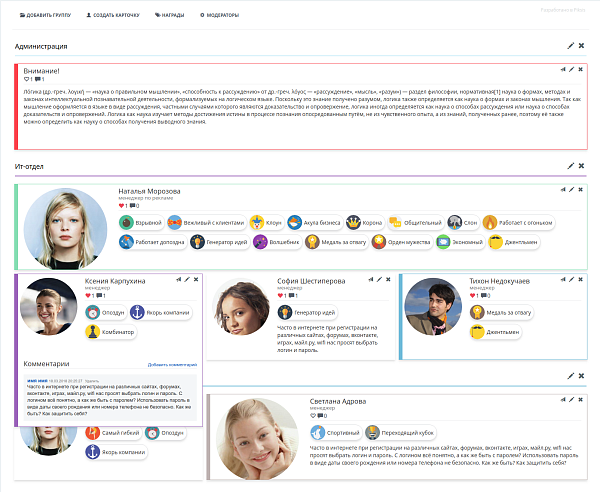600x492 pixels.
Task: Edit the Ит-отдел group with the pencil icon
Action: (x=571, y=166)
